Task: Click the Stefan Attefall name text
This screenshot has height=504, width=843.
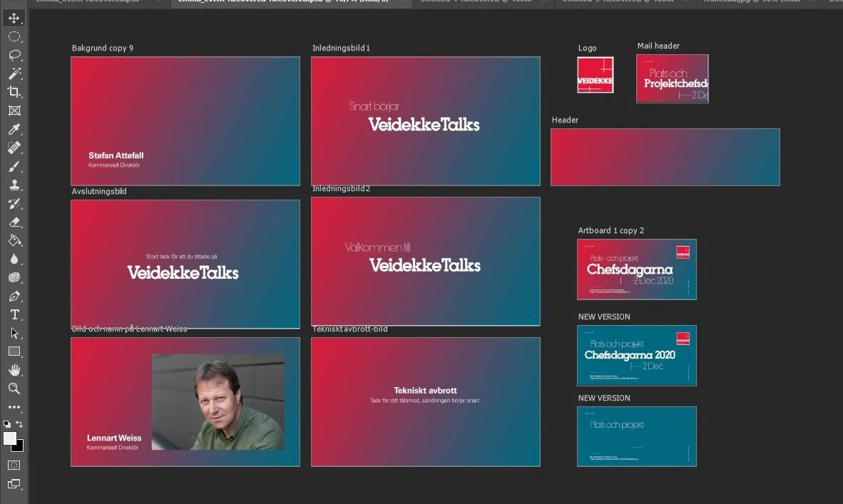Action: 116,155
